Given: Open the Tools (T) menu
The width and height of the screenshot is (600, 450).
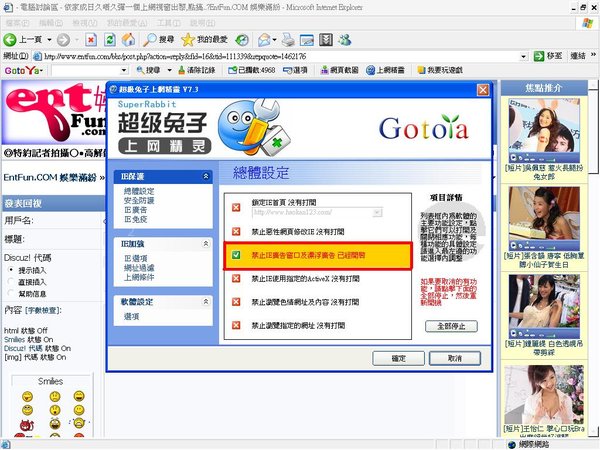Looking at the screenshot, I should 169,23.
